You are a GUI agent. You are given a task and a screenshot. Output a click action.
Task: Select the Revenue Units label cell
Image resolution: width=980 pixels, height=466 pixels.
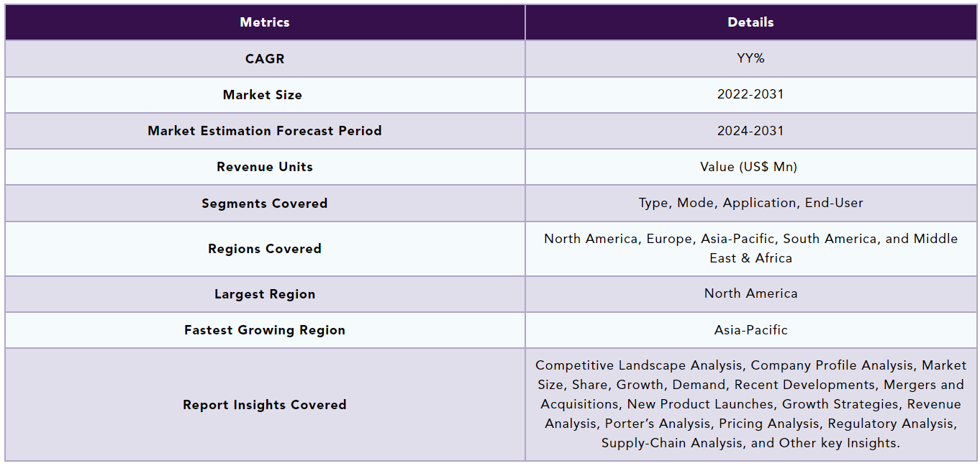pyautogui.click(x=265, y=167)
